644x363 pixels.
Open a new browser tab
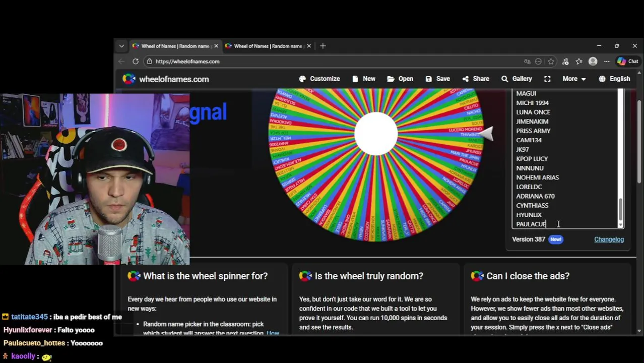pyautogui.click(x=323, y=46)
